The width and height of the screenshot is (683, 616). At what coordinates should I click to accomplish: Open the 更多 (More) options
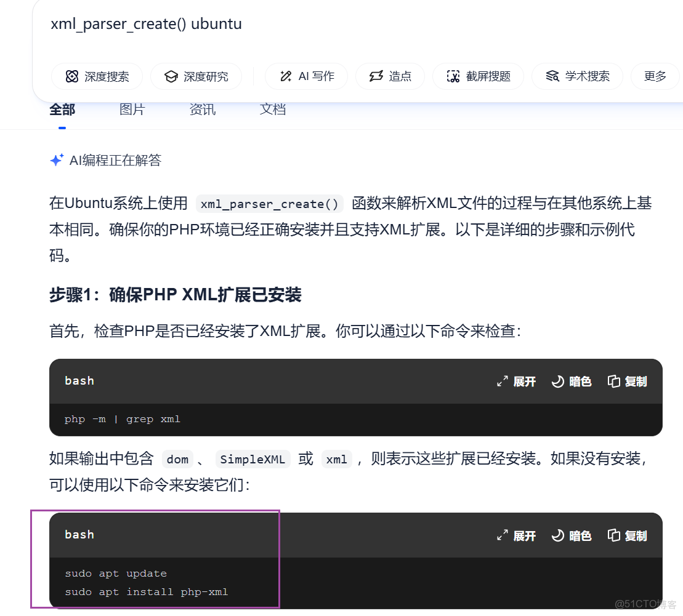tap(655, 76)
